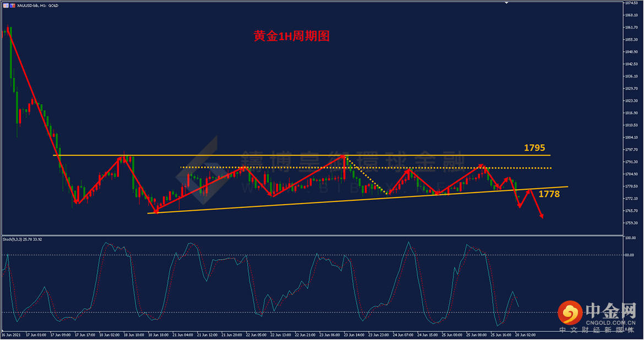Click the 1772.10 price axis label
The width and height of the screenshot is (644, 340).
coord(631,199)
